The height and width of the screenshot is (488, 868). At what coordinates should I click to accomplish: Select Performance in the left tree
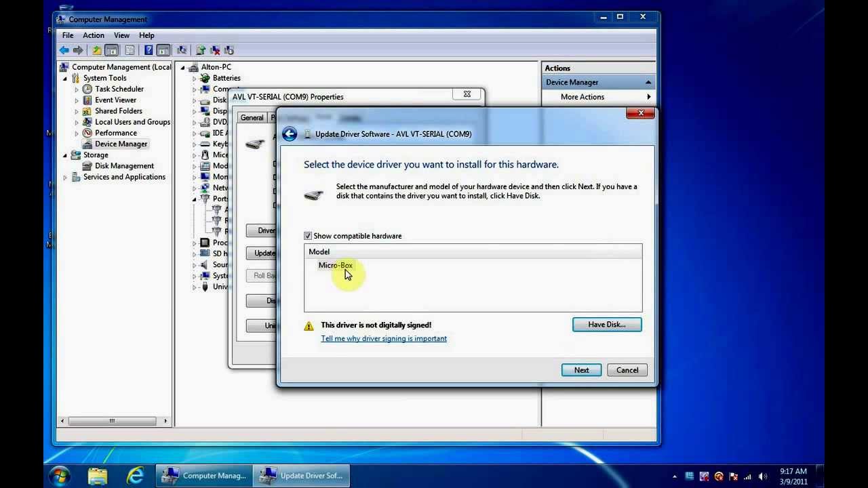116,133
